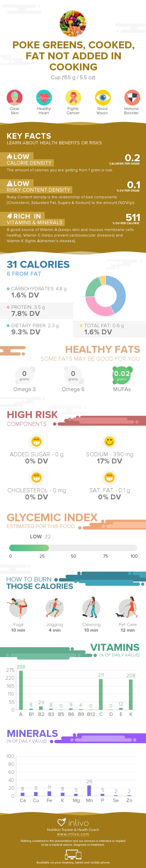Click the glycemic index progress bar

point(73,548)
